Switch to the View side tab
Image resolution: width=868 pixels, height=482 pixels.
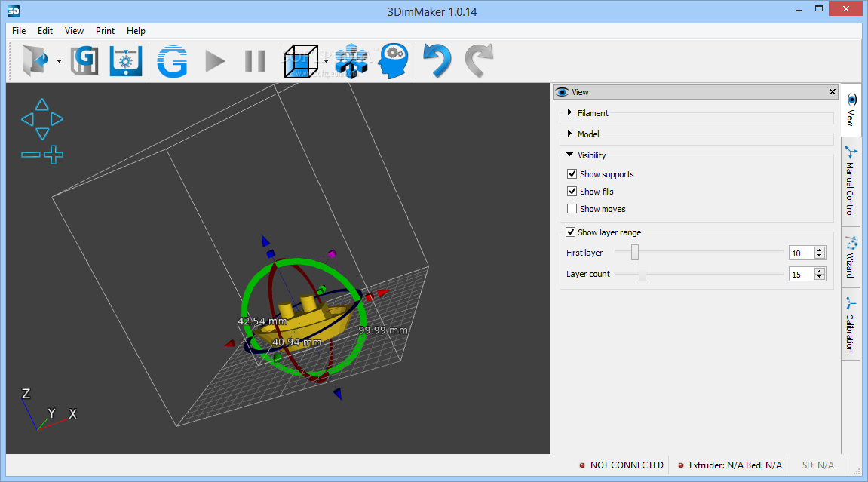coord(851,110)
